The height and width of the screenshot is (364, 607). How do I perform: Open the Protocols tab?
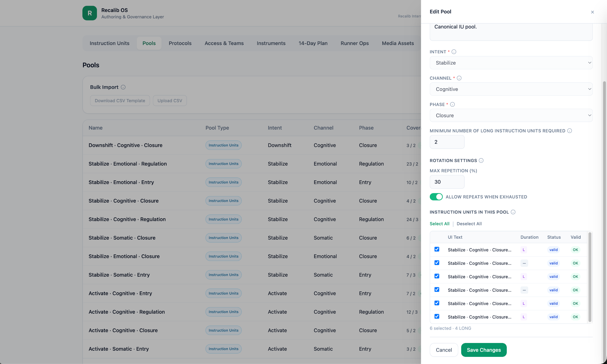pyautogui.click(x=180, y=43)
